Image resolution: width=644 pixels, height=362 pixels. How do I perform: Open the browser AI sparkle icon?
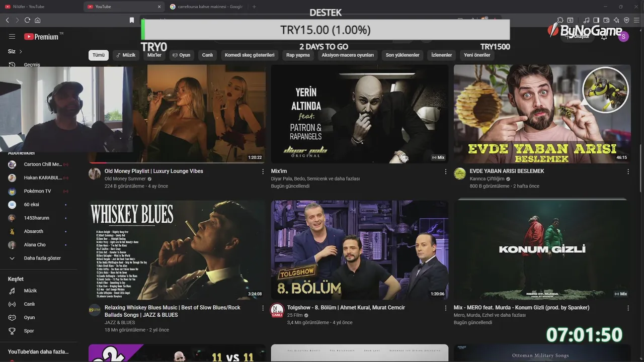616,20
